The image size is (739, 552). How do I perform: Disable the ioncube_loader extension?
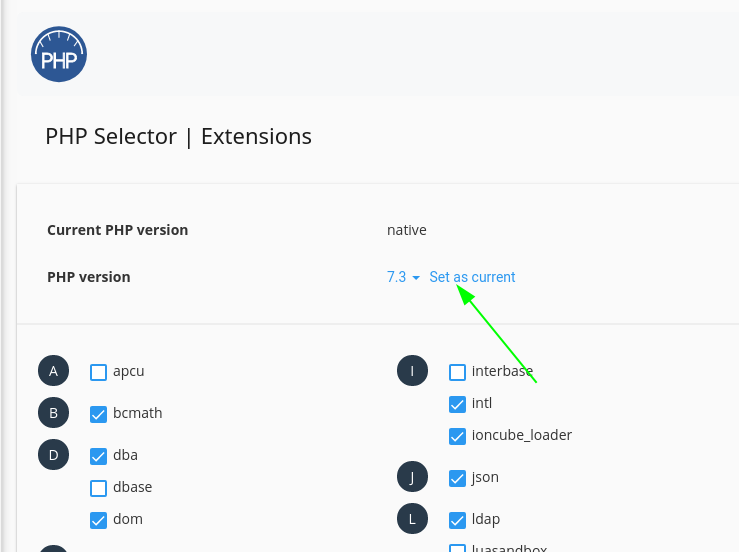pos(458,436)
